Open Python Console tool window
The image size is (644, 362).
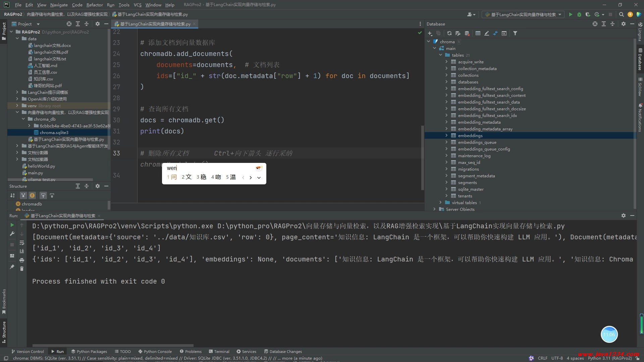pyautogui.click(x=155, y=352)
